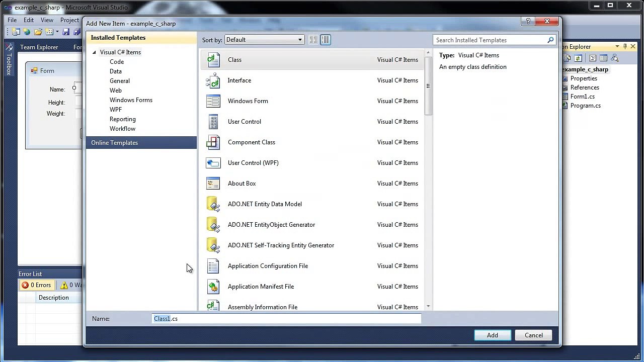
Task: Open the Solution Explorer window options arrow
Action: (x=617, y=47)
